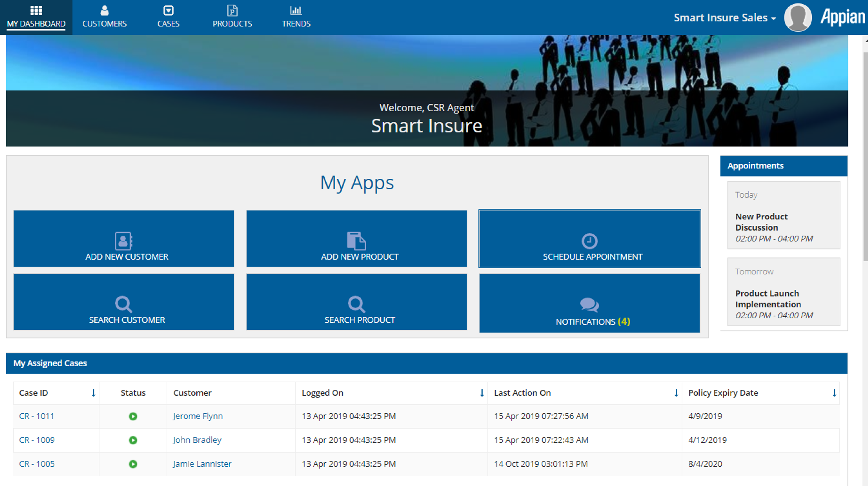Sort by Last Action On using its arrow
The height and width of the screenshot is (486, 868).
click(676, 393)
